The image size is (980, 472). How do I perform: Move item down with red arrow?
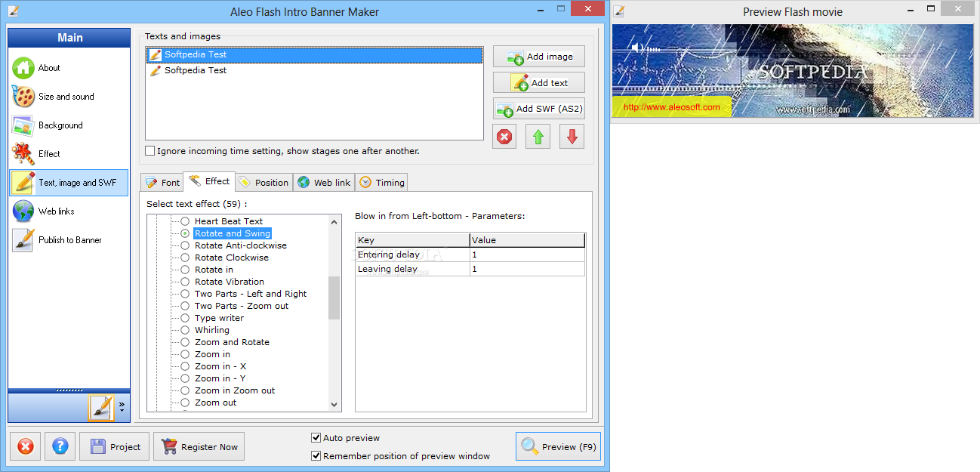572,137
